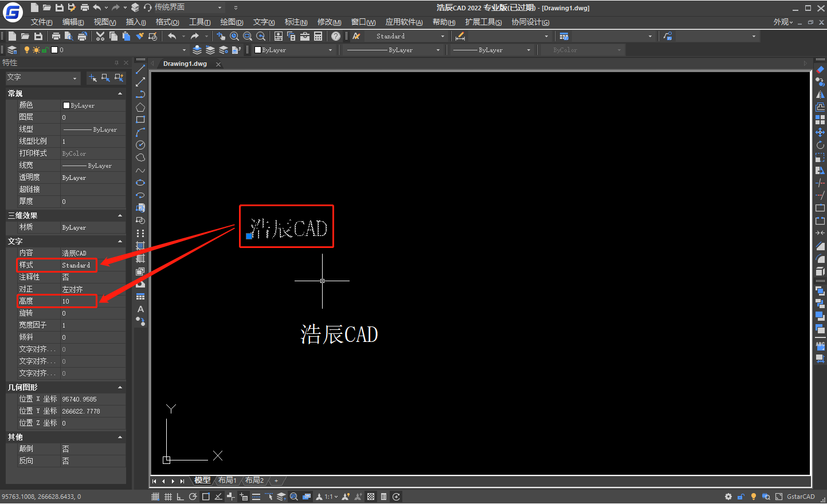The image size is (827, 504).
Task: Click the 高度 value field showing 10
Action: pos(93,301)
